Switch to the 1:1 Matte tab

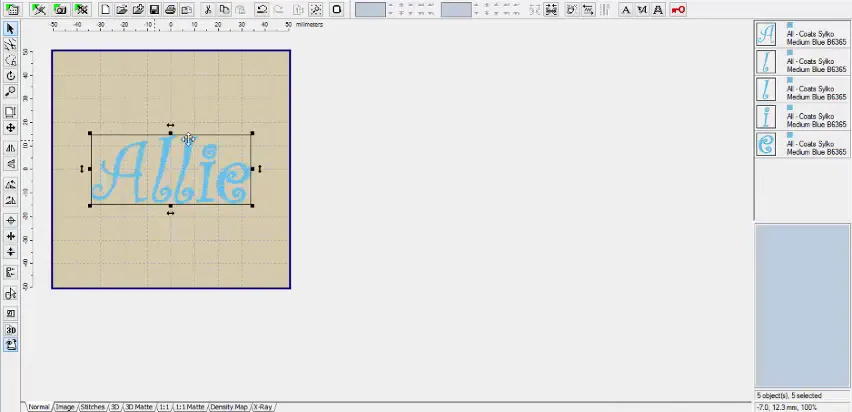tap(190, 407)
